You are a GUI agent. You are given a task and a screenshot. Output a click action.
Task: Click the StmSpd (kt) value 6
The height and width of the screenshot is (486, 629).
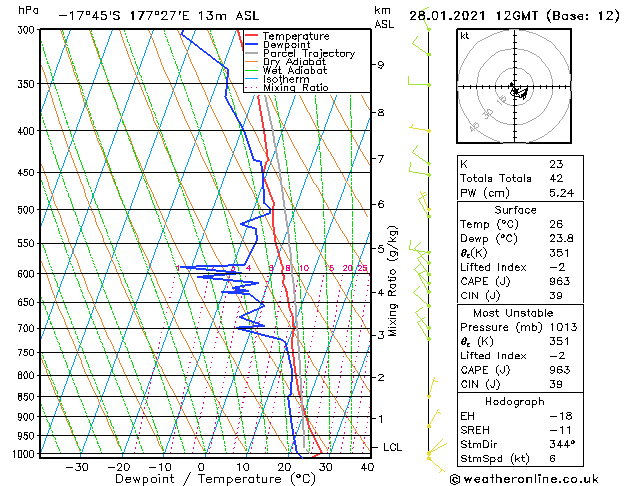(x=553, y=459)
